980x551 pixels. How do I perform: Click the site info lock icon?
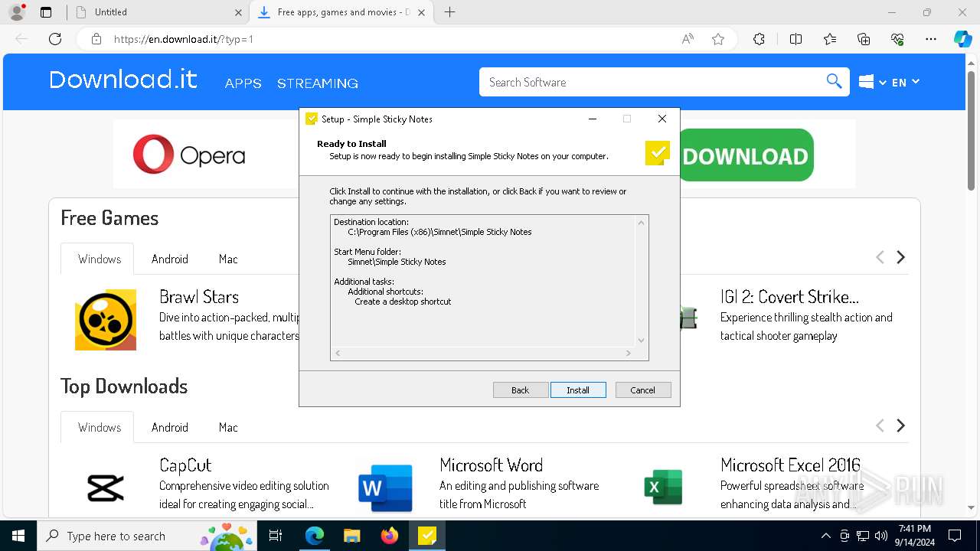pyautogui.click(x=96, y=39)
